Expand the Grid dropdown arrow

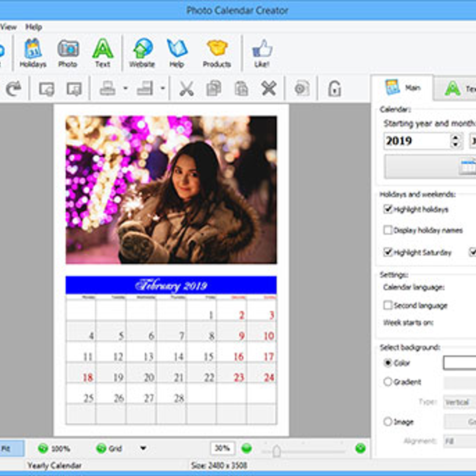143,448
